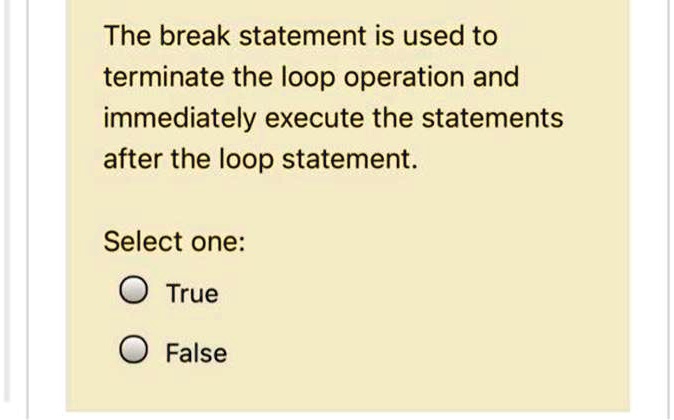Click the first line "The break statement is used to"
Viewport: 674px width, 420px height.
coord(300,37)
